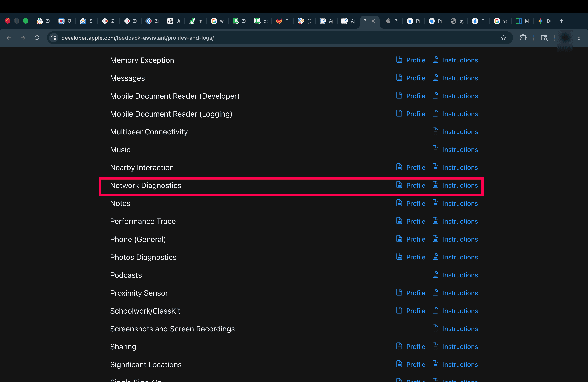
Task: Open Multipeer Connectivity Instructions
Action: coord(460,132)
